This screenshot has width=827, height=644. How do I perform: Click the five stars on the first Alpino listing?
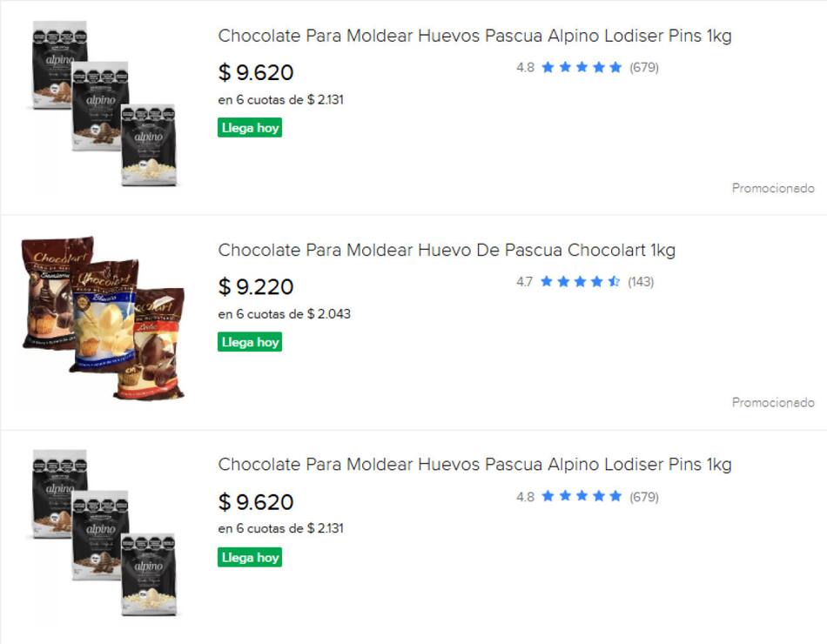point(582,67)
